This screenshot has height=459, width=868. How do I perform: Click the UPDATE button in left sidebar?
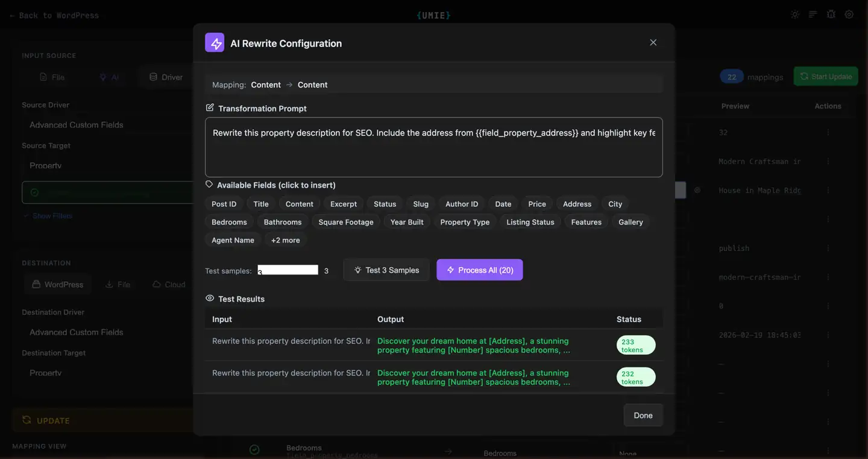[x=102, y=420]
